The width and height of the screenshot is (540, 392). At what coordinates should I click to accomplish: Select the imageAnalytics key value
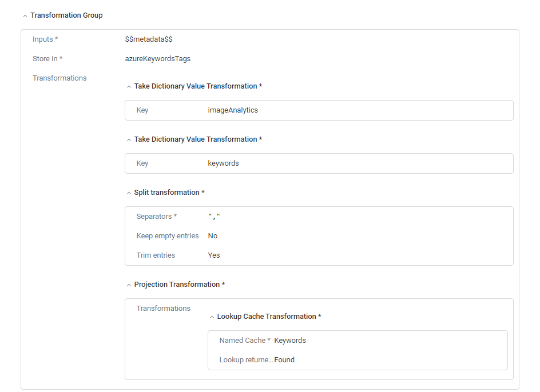tap(233, 110)
